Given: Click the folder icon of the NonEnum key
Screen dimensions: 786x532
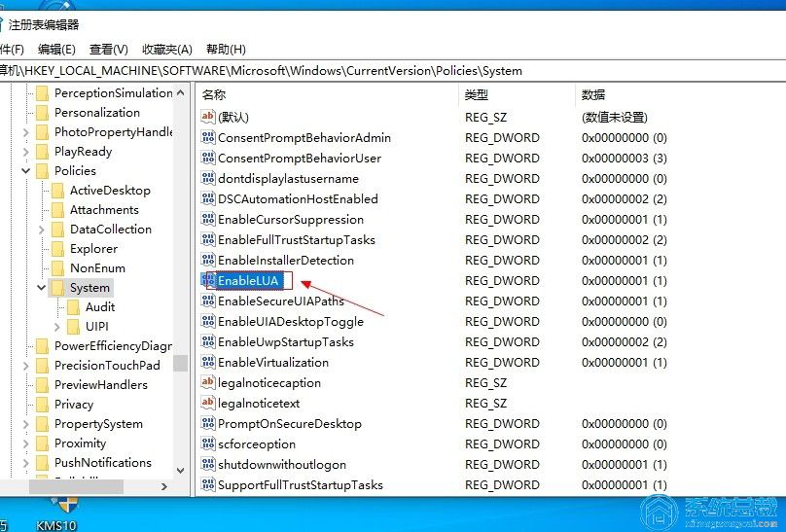Looking at the screenshot, I should click(x=57, y=268).
